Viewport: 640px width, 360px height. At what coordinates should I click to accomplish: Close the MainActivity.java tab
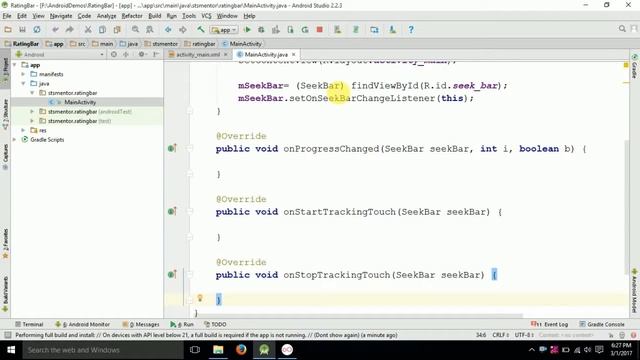293,54
